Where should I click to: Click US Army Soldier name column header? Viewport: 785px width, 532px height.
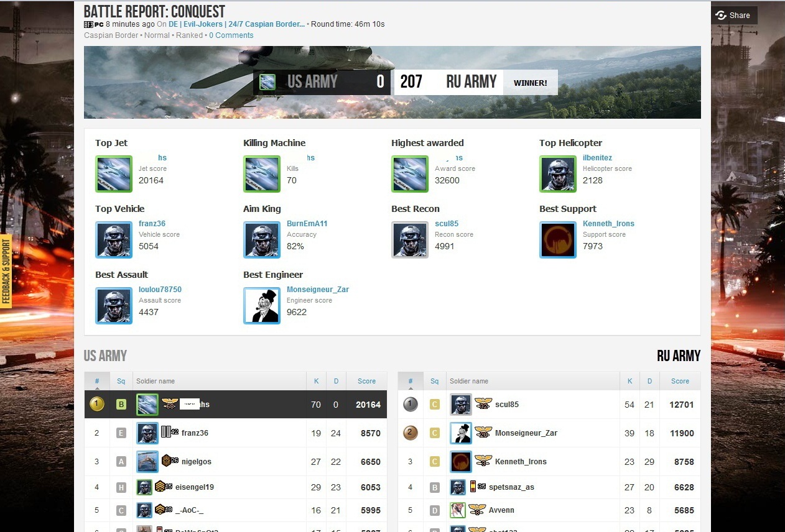(x=219, y=381)
